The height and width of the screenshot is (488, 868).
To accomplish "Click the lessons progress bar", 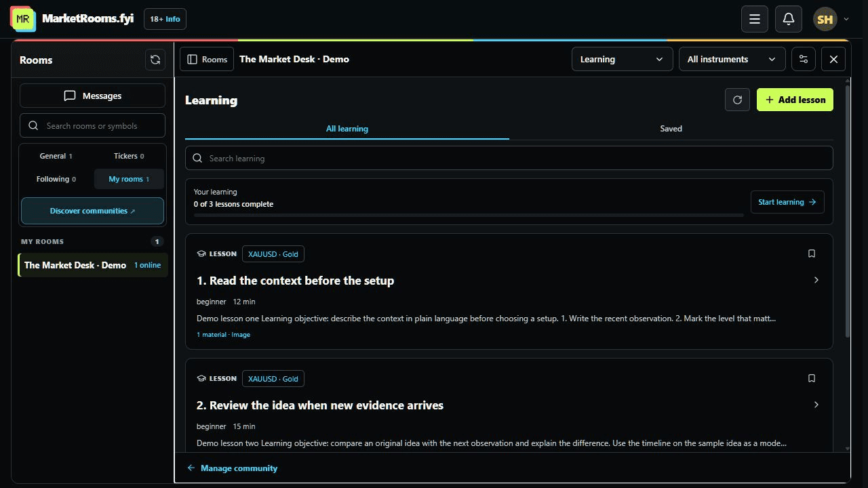I will pyautogui.click(x=469, y=216).
